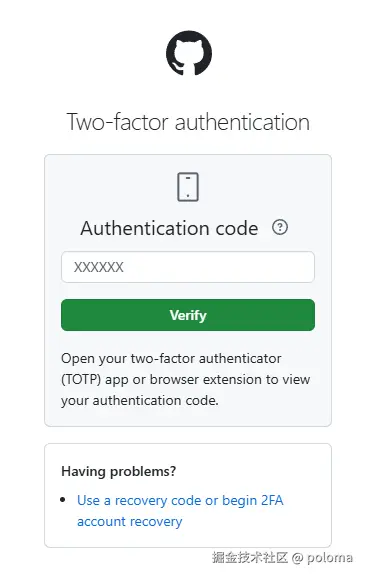Click the 'account recovery' link text
Image resolution: width=365 pixels, height=577 pixels.
coord(130,521)
